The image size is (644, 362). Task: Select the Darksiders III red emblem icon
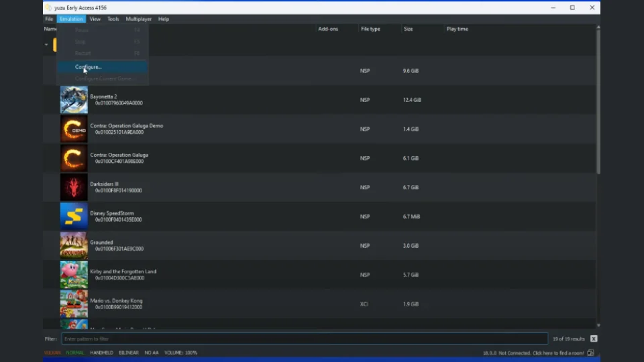pos(74,187)
